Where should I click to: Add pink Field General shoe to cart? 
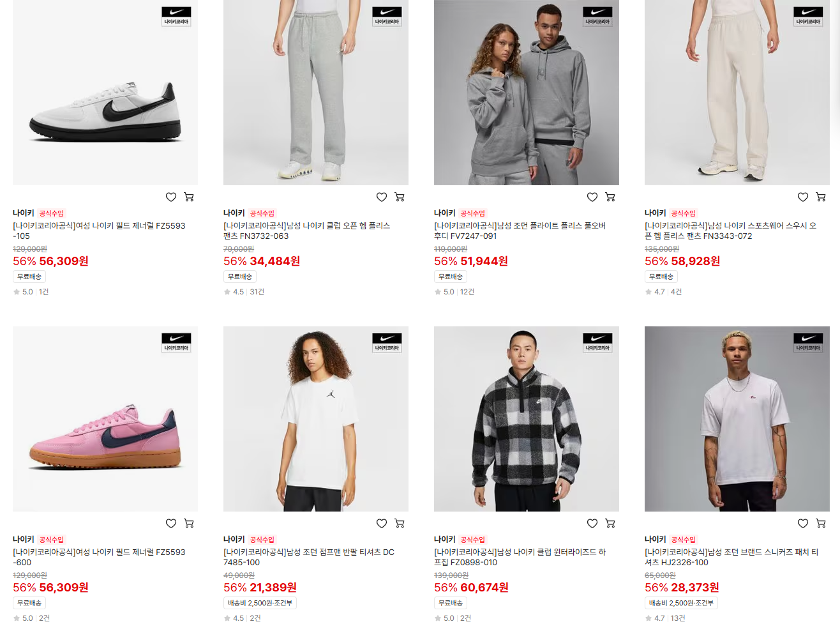point(189,524)
